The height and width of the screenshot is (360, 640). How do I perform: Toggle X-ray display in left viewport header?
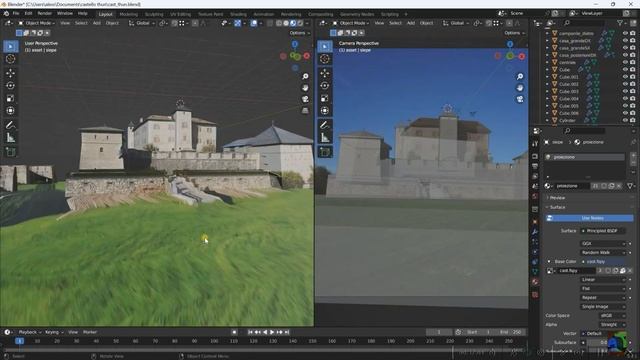click(x=270, y=23)
